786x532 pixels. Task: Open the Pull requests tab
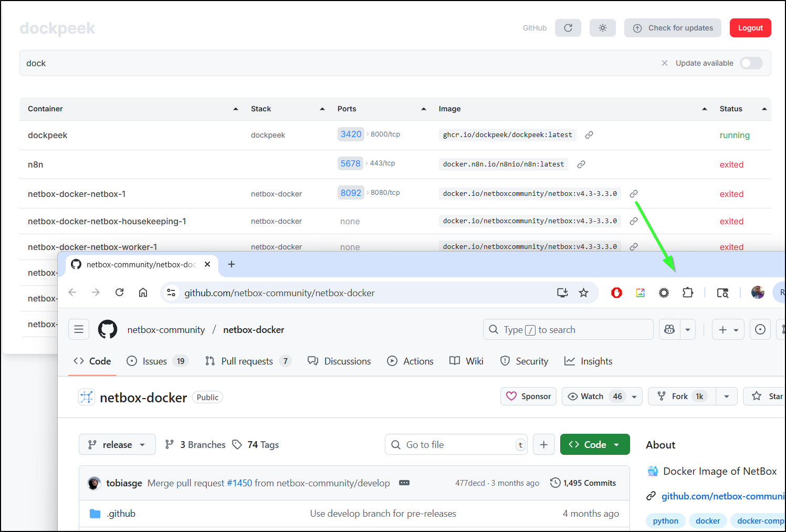[x=248, y=361]
